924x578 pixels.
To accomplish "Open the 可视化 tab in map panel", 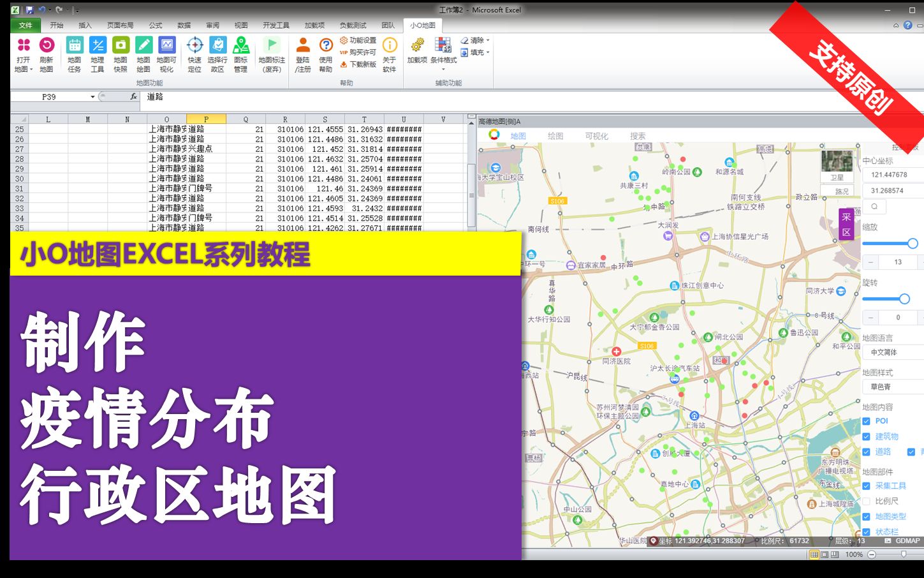I will point(597,136).
